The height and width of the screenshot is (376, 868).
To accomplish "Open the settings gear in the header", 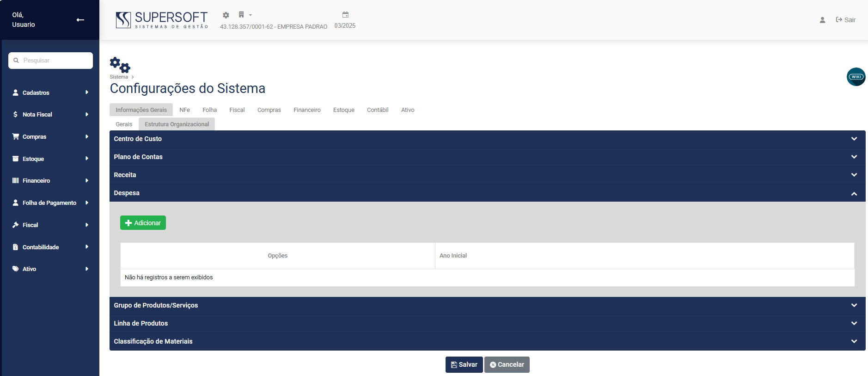I will [x=226, y=15].
